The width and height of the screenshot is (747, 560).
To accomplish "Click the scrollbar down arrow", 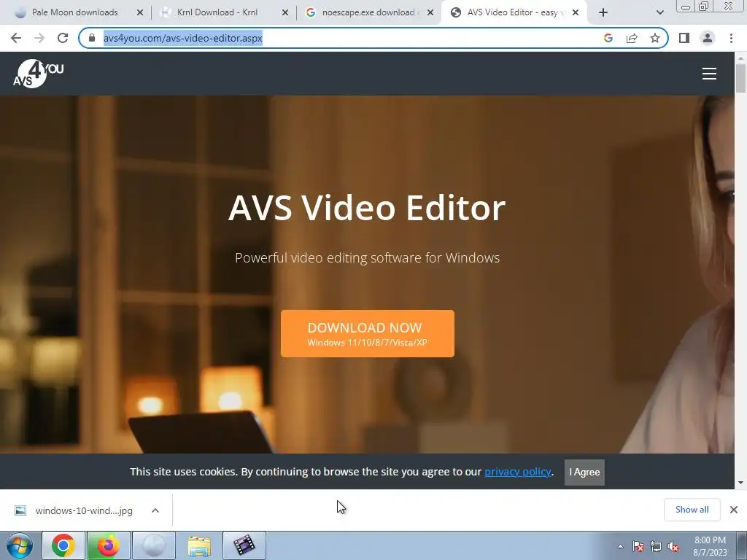I will tap(740, 483).
